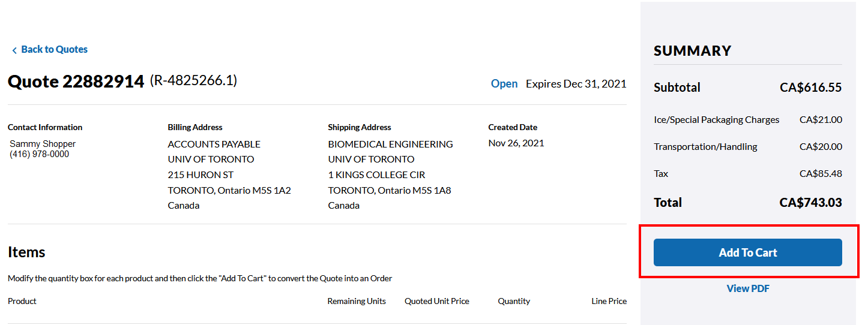Click the Sammy Shopper contact name
Viewport: 868px width, 325px height.
[43, 144]
